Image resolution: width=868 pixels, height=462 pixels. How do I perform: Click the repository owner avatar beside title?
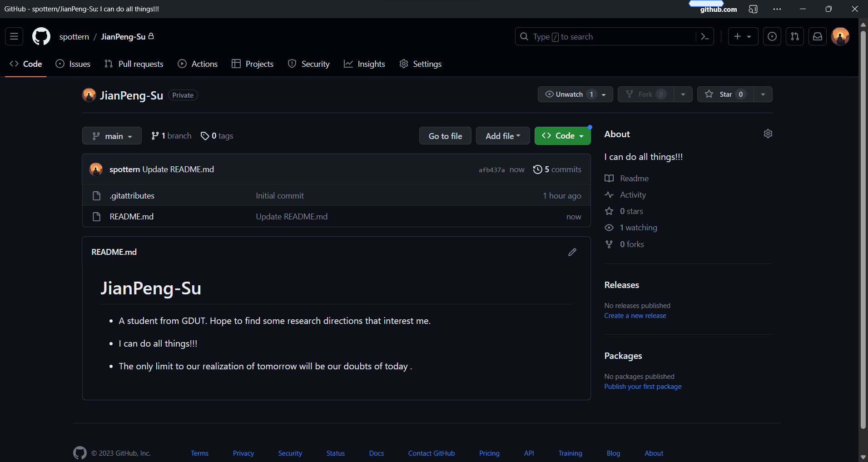(x=89, y=95)
